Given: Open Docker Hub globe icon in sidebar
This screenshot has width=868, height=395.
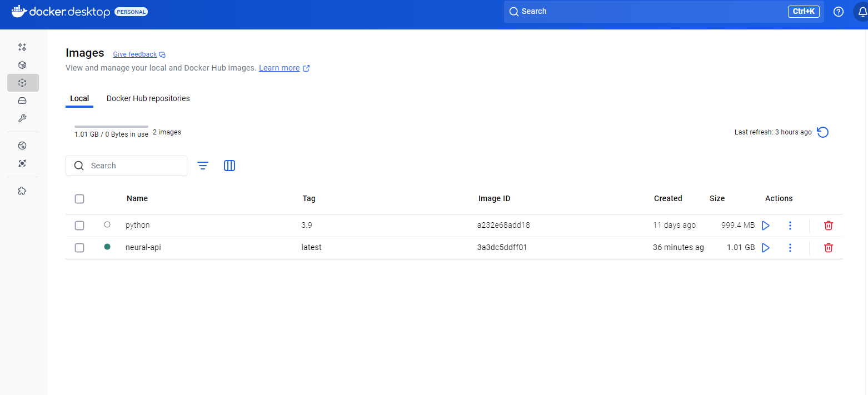Looking at the screenshot, I should 22,146.
